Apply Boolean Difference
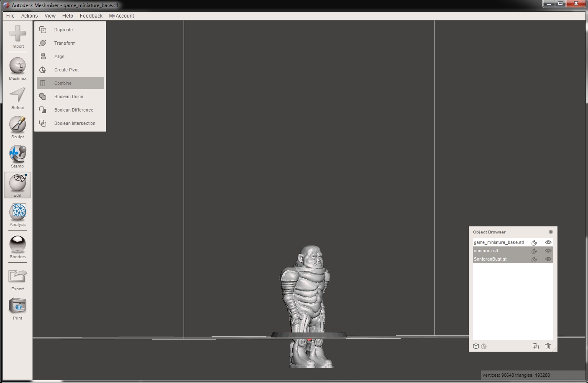The image size is (588, 383). (70, 110)
